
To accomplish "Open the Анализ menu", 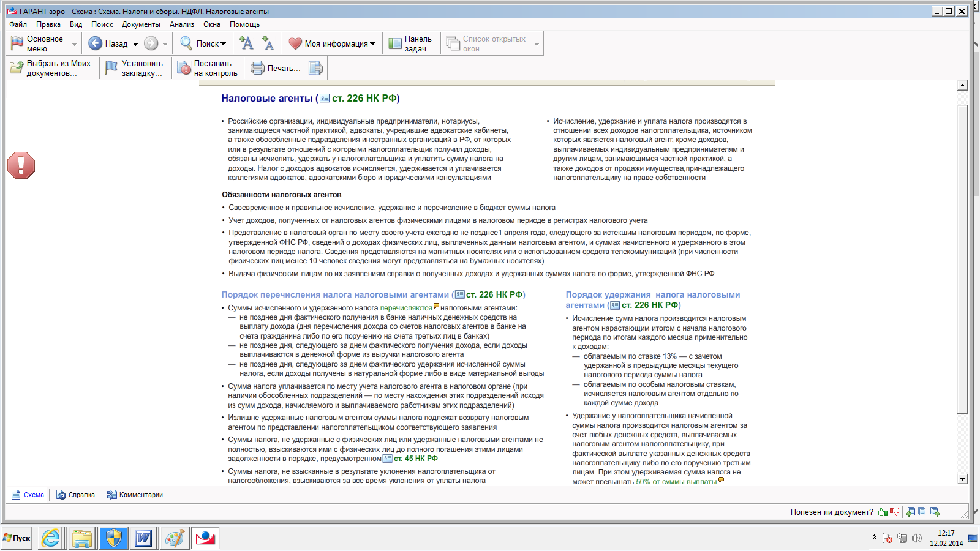I will tap(182, 24).
